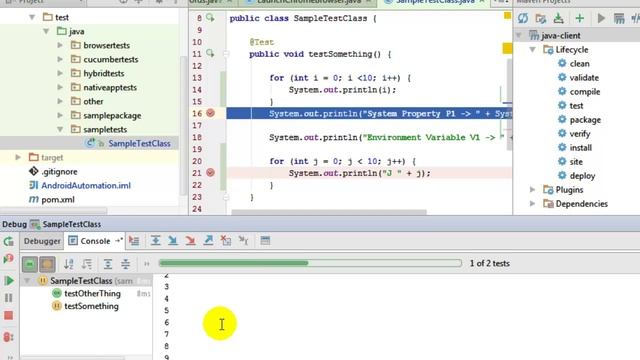
Task: Add a Maven project with plus icon
Action: pyautogui.click(x=580, y=18)
